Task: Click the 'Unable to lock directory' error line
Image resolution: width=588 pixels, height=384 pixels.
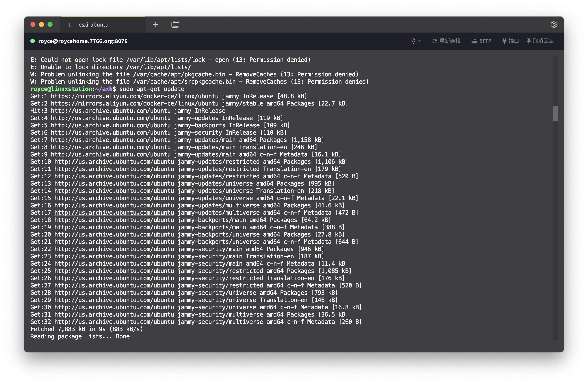Action: pyautogui.click(x=111, y=67)
